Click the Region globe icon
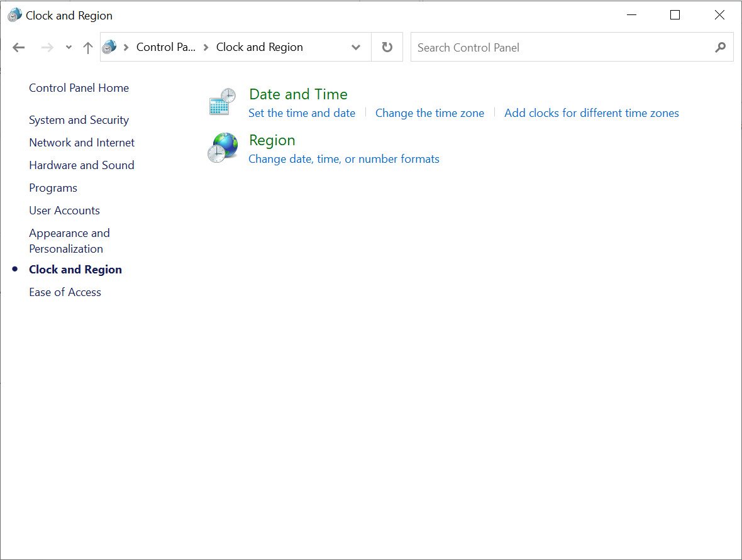This screenshot has width=742, height=560. (222, 148)
